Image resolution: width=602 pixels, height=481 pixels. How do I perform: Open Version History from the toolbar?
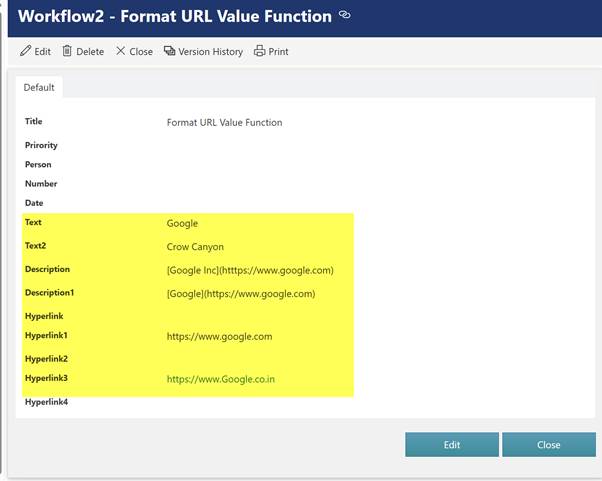pos(203,51)
